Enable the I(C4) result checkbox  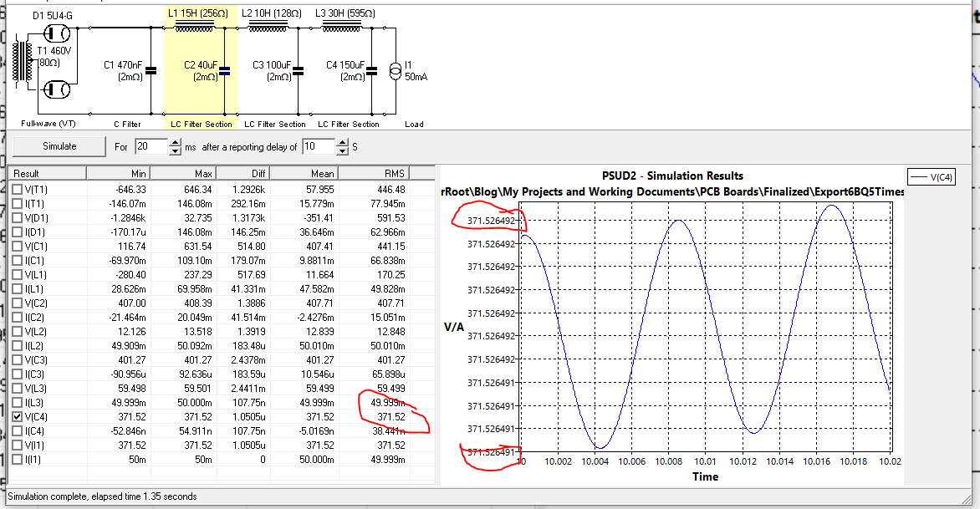tap(17, 431)
